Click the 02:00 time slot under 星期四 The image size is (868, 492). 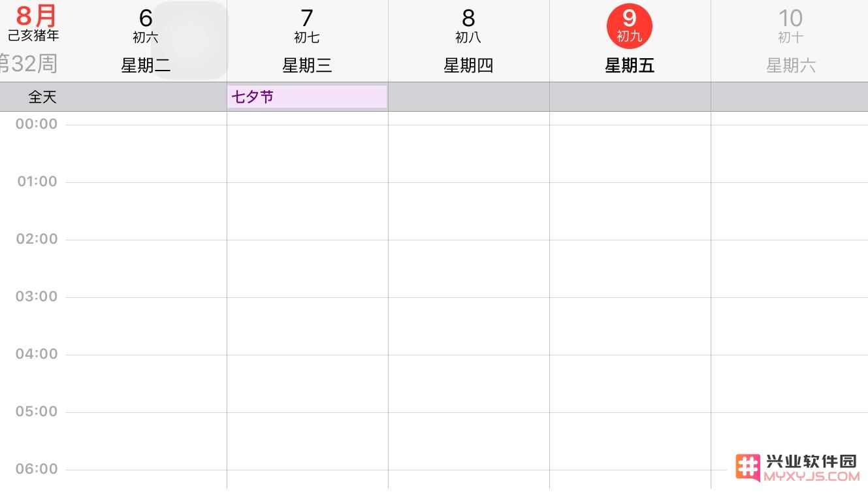(468, 269)
